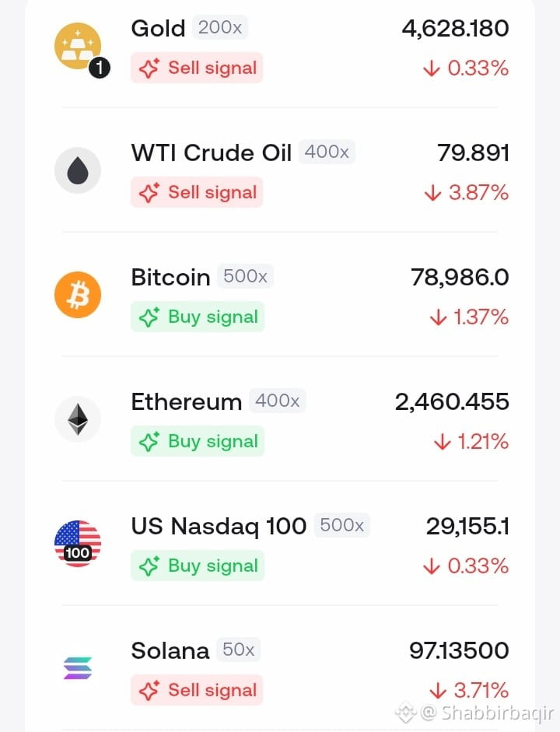
Task: Open US Nasdaq 100 Buy signal
Action: (x=198, y=566)
